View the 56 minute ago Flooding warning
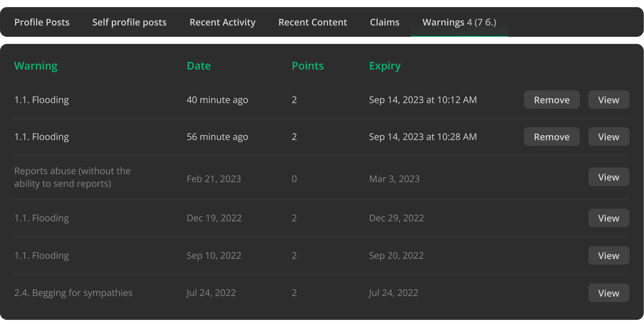This screenshot has width=644, height=331. [609, 137]
